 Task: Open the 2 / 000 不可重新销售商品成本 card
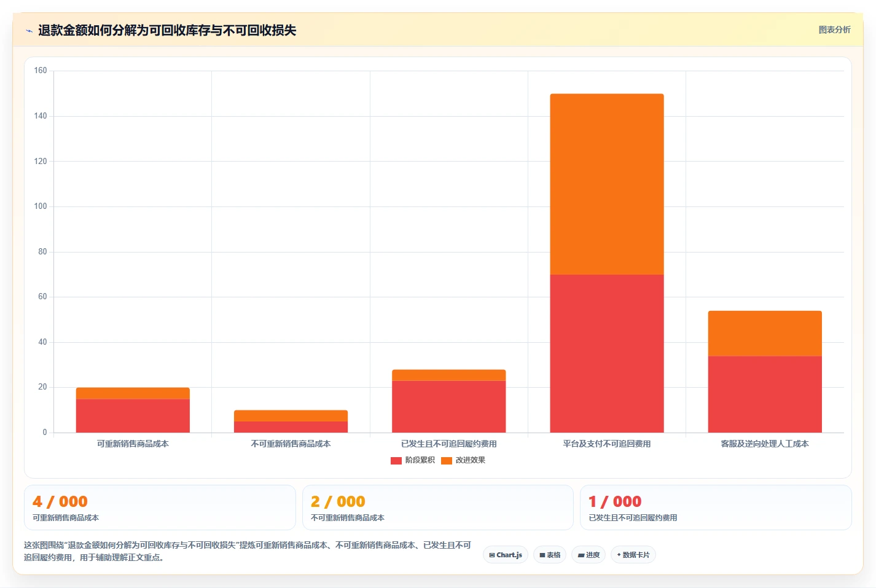tap(437, 508)
